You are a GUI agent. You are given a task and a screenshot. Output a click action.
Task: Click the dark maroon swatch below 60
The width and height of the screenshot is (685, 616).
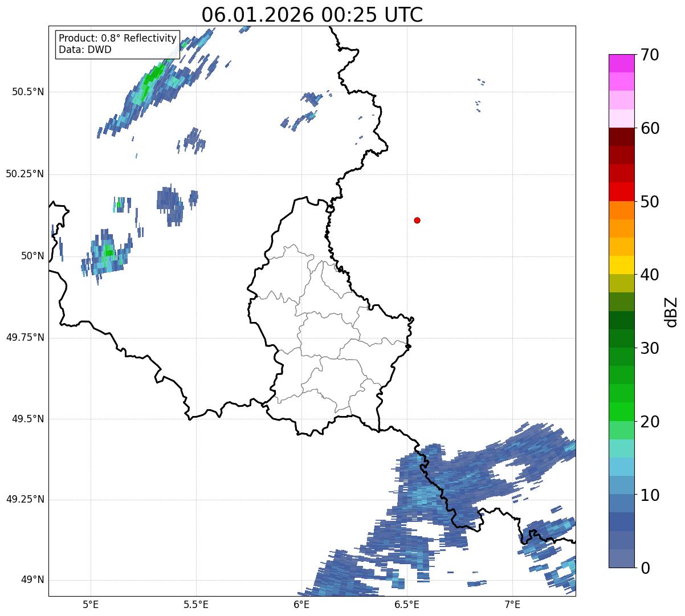pos(623,137)
